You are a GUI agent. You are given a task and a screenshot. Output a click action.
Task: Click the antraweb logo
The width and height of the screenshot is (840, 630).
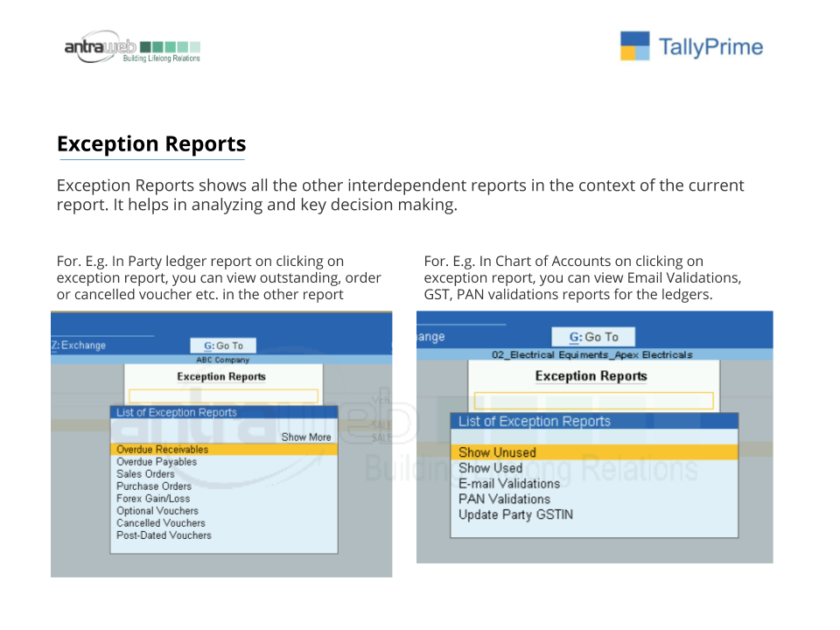coord(132,47)
